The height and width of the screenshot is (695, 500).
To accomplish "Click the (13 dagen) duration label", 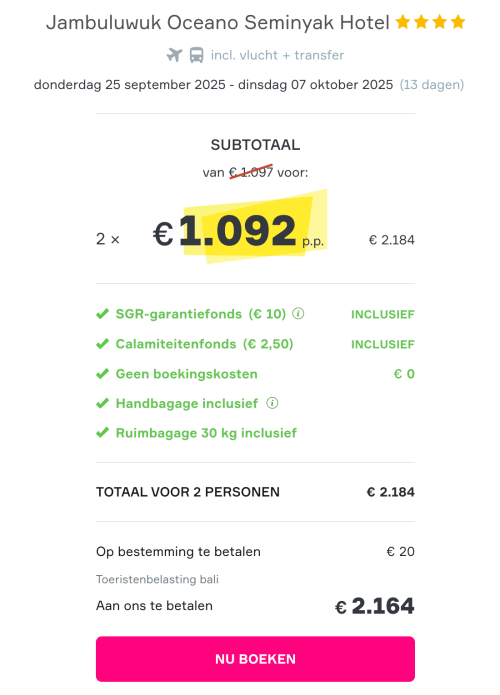I will tap(432, 85).
